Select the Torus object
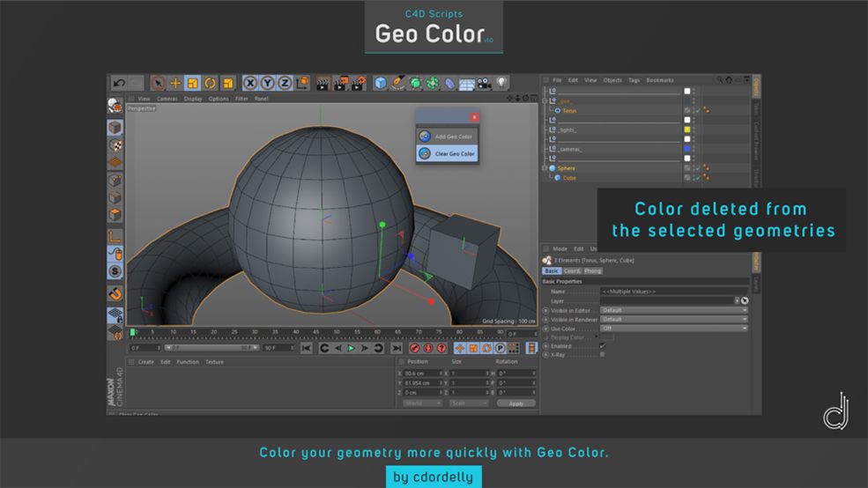The height and width of the screenshot is (488, 868). [x=569, y=111]
